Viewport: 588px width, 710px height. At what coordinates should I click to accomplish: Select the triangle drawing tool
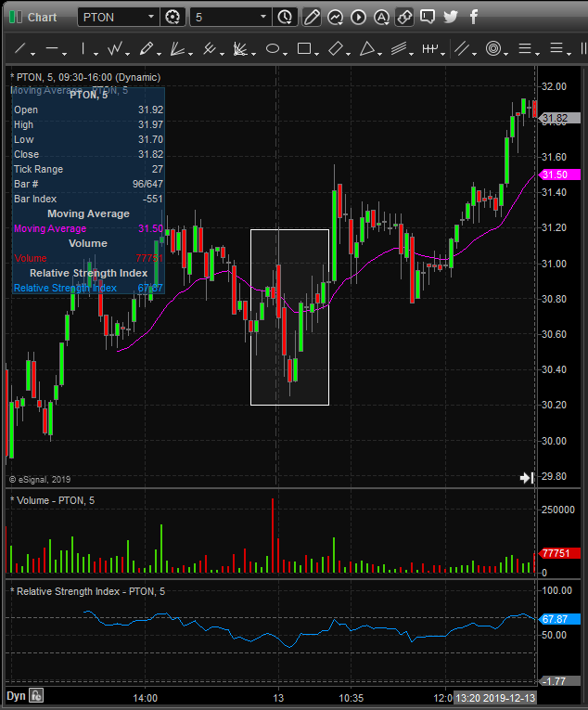point(367,48)
